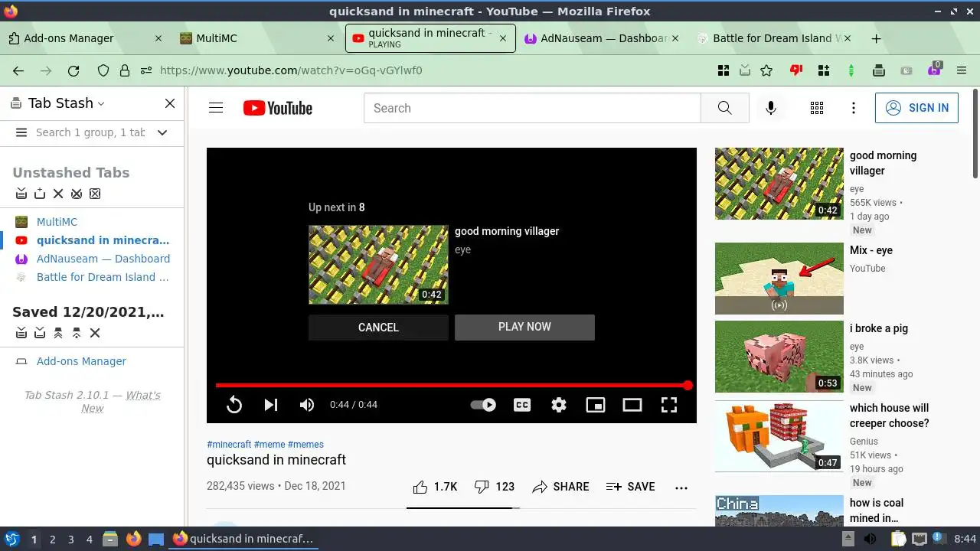Click SAVE to playlist

pos(630,487)
